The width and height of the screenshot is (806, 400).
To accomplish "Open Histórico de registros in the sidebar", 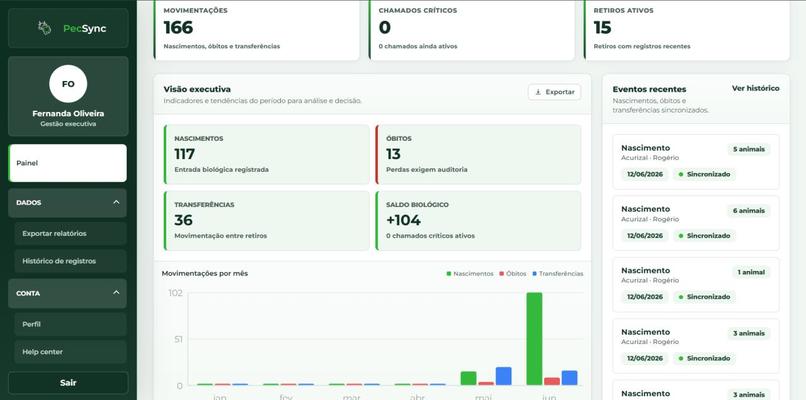I will (x=70, y=261).
